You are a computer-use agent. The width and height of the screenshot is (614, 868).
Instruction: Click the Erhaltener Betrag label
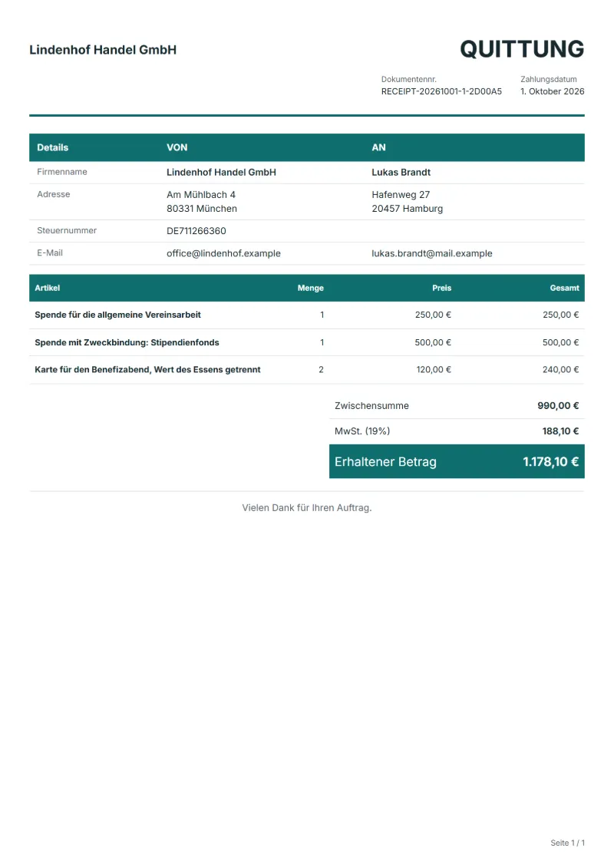pos(385,462)
